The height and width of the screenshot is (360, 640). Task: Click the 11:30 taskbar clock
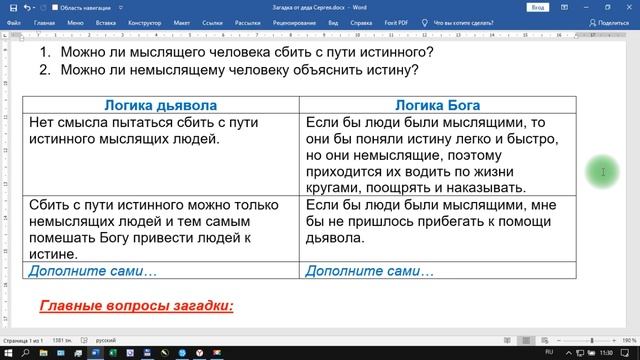(x=607, y=353)
